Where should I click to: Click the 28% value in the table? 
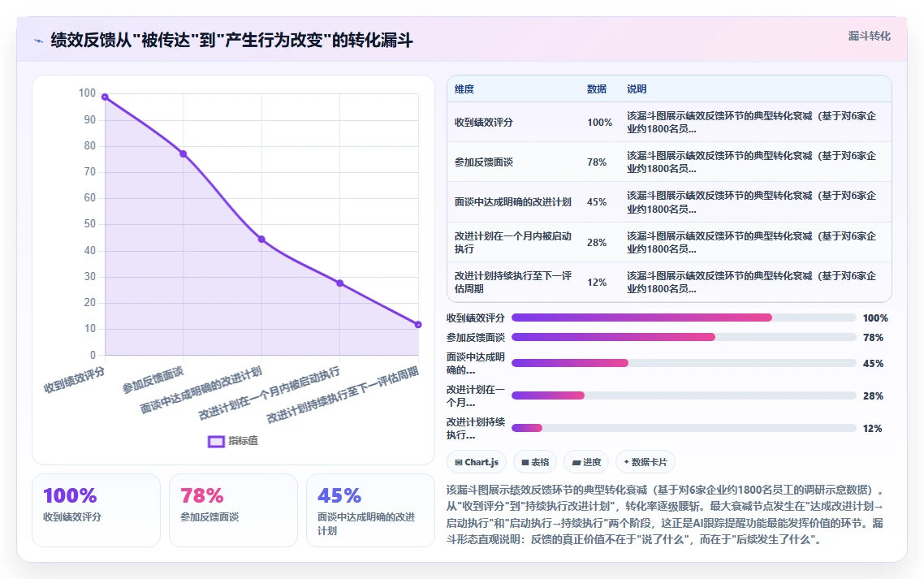[597, 242]
